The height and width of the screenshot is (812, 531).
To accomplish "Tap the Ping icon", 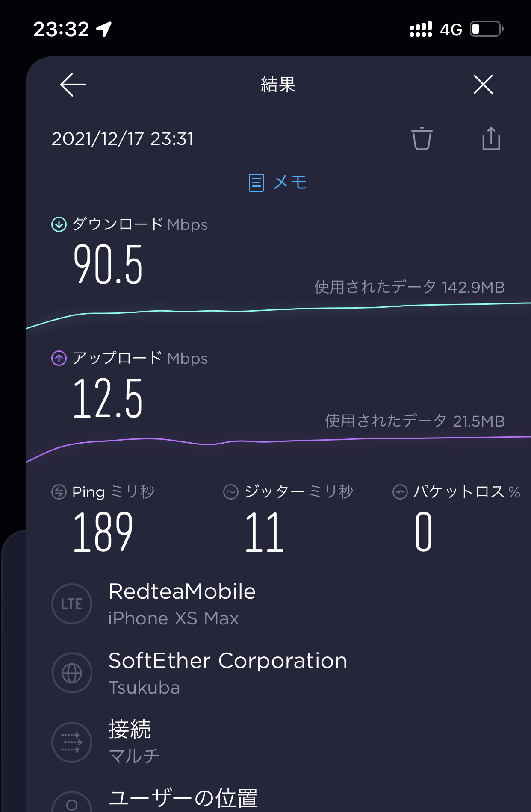I will coord(59,492).
